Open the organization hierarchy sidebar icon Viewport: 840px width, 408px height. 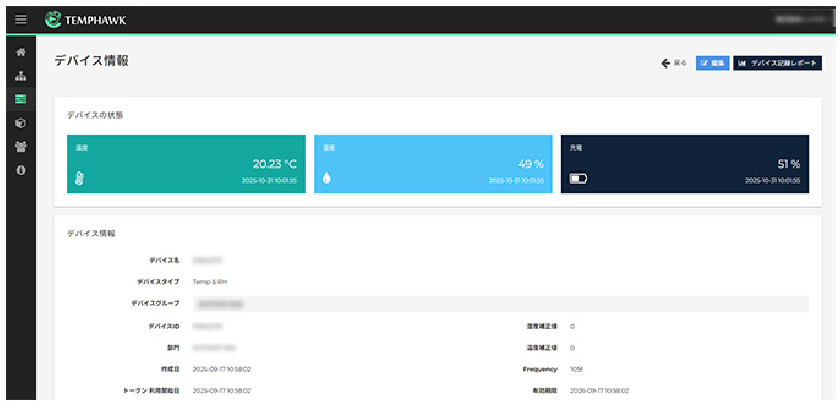20,76
